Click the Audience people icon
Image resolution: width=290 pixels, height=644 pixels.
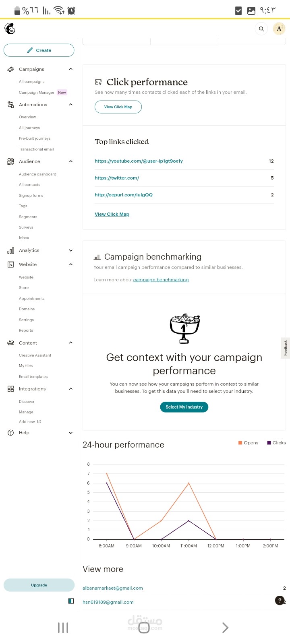(x=11, y=161)
